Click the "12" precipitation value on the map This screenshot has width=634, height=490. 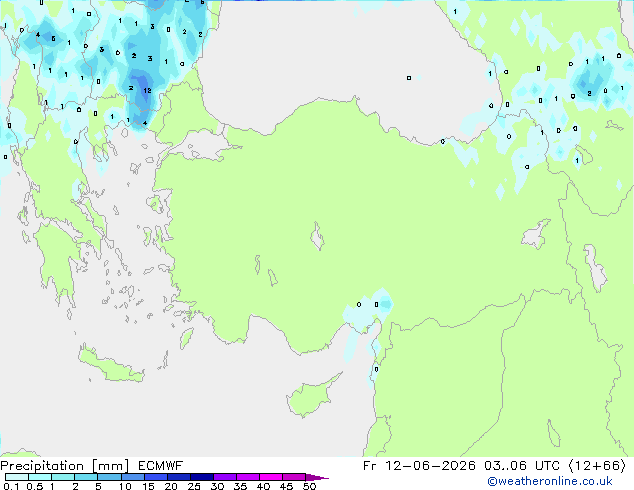click(x=147, y=91)
